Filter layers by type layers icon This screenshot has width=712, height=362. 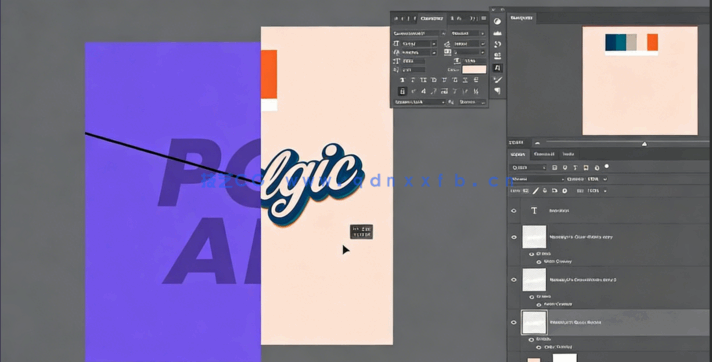[575, 168]
